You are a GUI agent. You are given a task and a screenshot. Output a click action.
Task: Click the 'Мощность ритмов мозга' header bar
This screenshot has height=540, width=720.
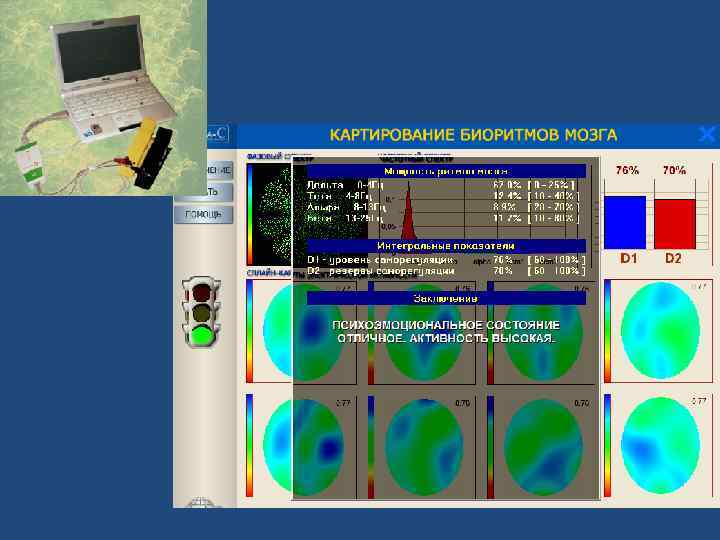pyautogui.click(x=446, y=171)
